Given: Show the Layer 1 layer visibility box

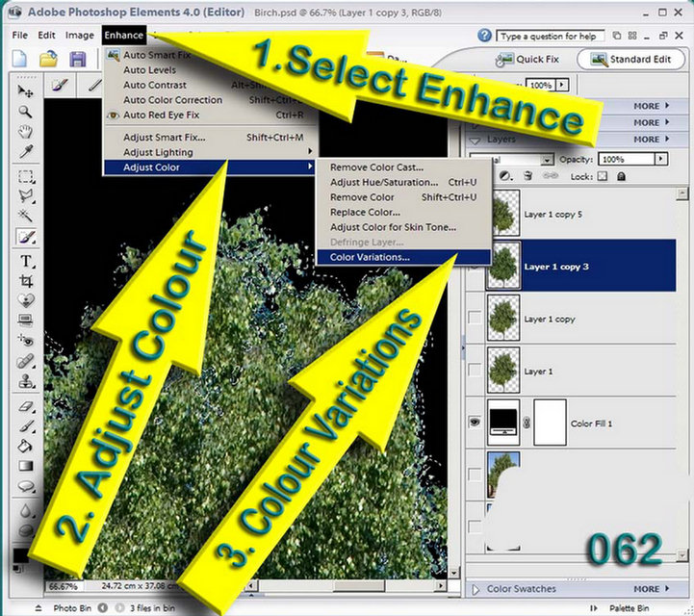Looking at the screenshot, I should tap(475, 370).
